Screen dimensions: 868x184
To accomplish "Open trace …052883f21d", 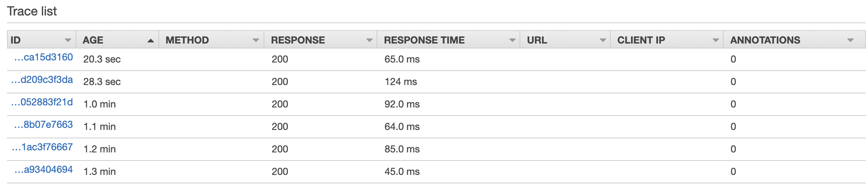I will click(x=42, y=102).
